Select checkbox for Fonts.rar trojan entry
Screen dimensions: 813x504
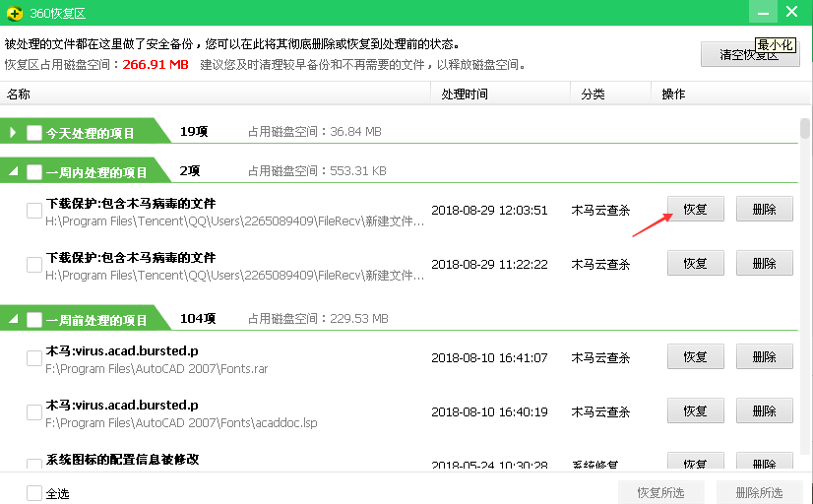(x=34, y=358)
